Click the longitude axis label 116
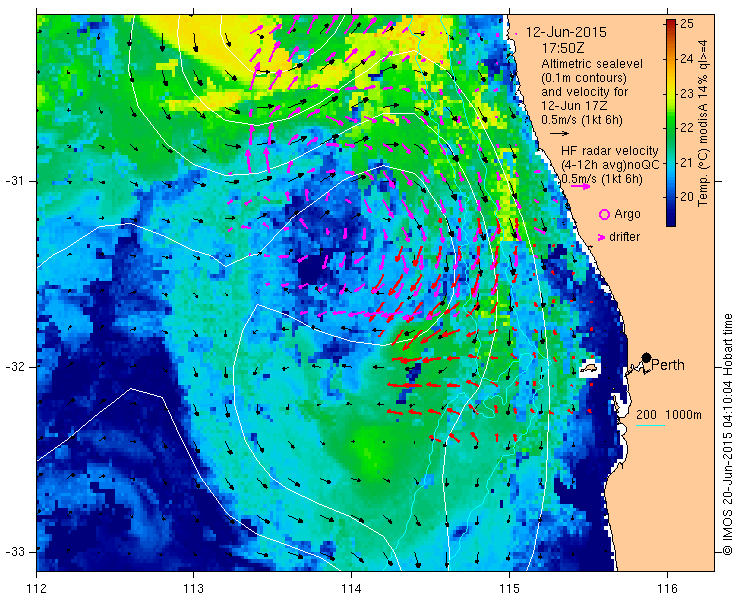 667,589
